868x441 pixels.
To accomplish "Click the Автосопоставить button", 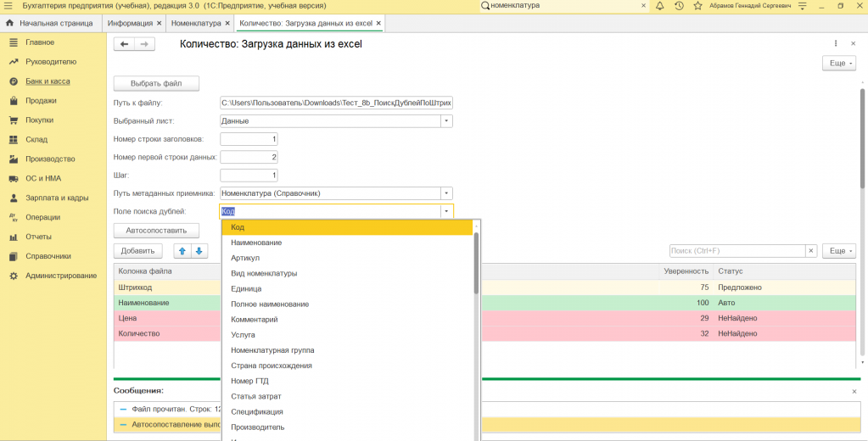I will click(156, 231).
